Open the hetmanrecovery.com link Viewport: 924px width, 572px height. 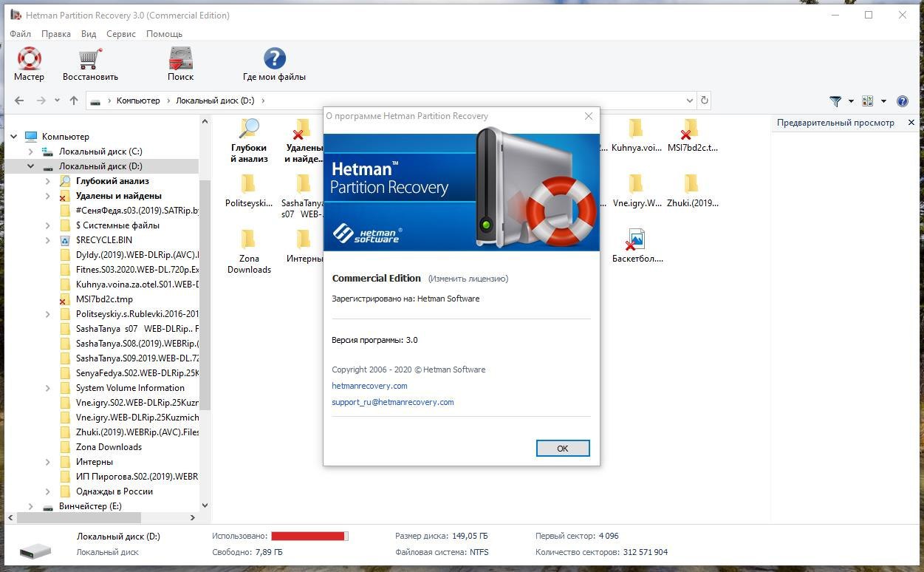[x=369, y=386]
